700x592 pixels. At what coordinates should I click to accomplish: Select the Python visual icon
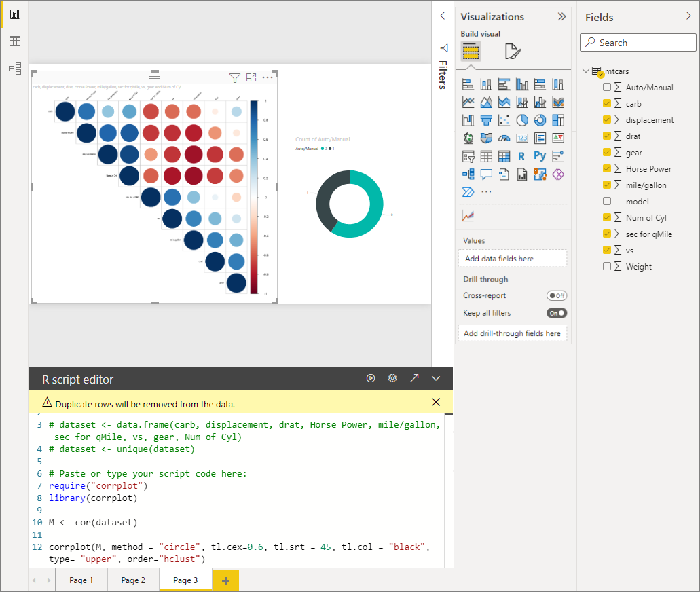pos(539,155)
